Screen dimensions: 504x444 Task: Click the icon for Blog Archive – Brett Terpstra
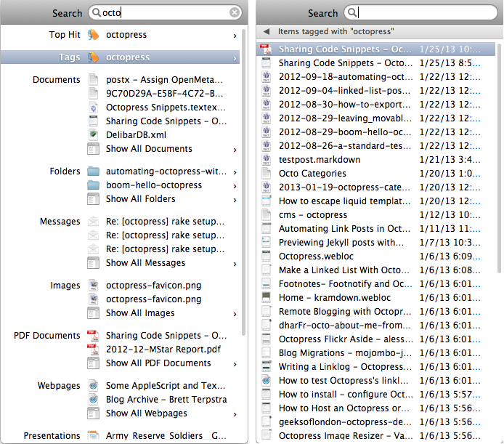coord(93,400)
